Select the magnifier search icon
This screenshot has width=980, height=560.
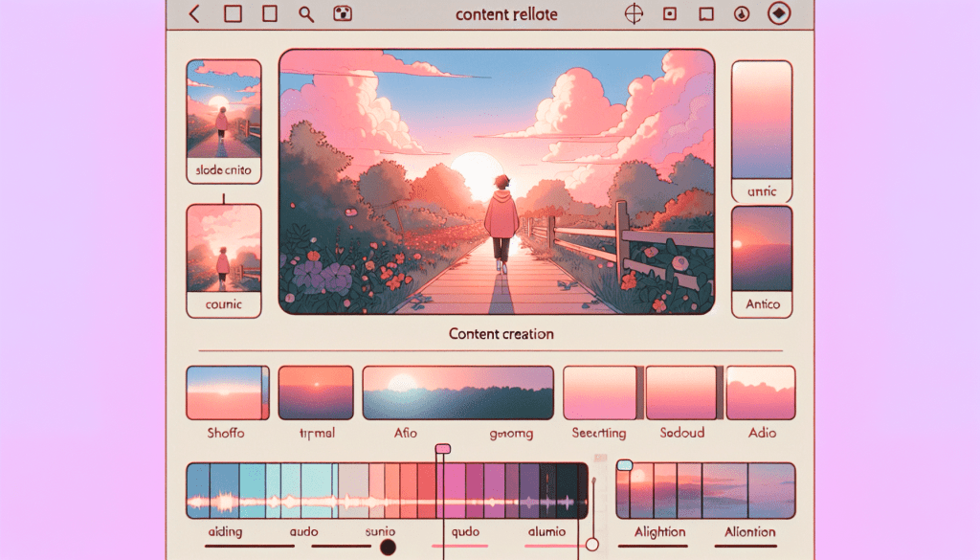[x=305, y=14]
